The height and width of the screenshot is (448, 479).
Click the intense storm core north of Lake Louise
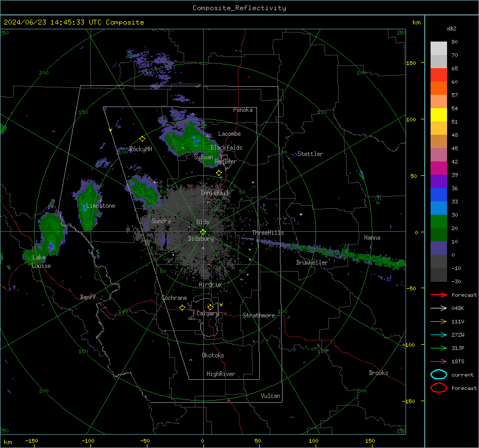[51, 247]
